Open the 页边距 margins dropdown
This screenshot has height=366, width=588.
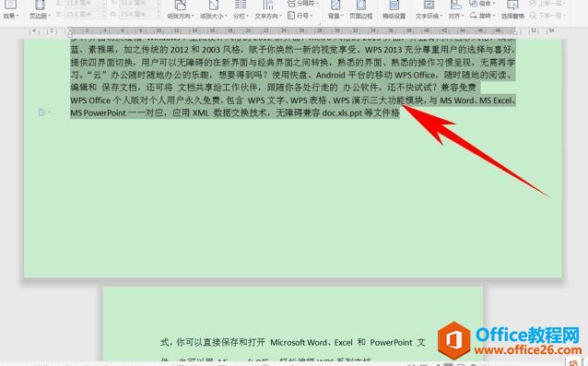click(40, 10)
